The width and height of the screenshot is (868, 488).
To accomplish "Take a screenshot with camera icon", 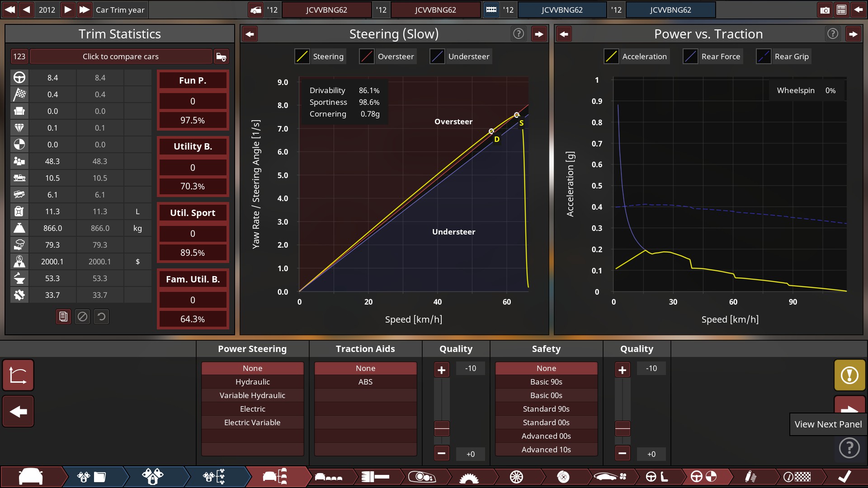I will tap(825, 9).
